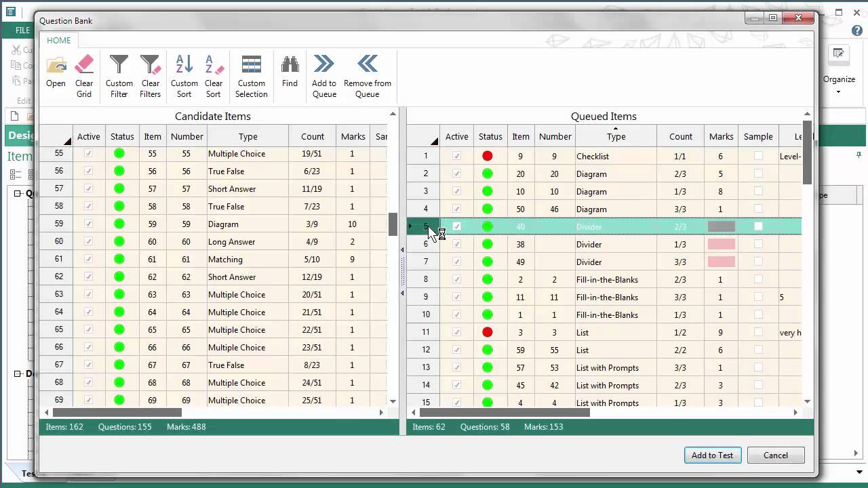Open the Custom Sort tool
This screenshot has width=868, height=488.
pos(184,65)
